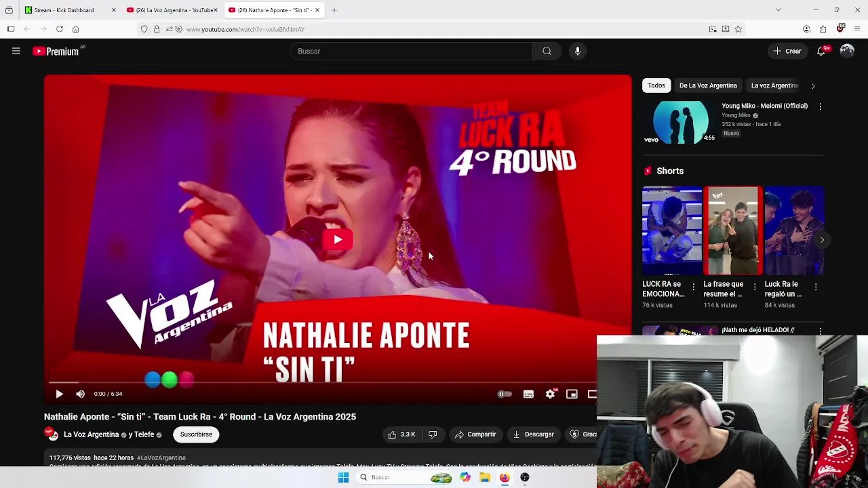Click the video title Nathalie Aponte - Sin ti
This screenshot has height=488, width=868.
pyautogui.click(x=200, y=417)
